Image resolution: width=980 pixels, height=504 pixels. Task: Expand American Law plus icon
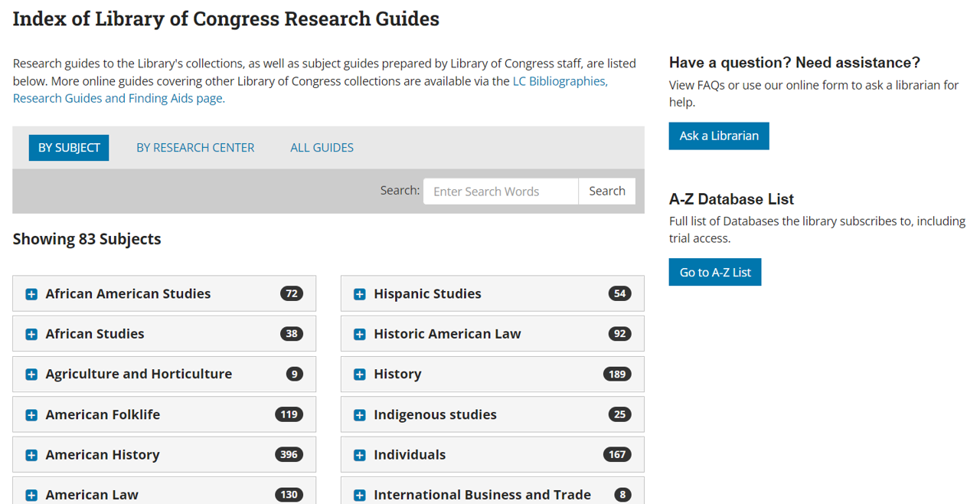click(x=31, y=496)
